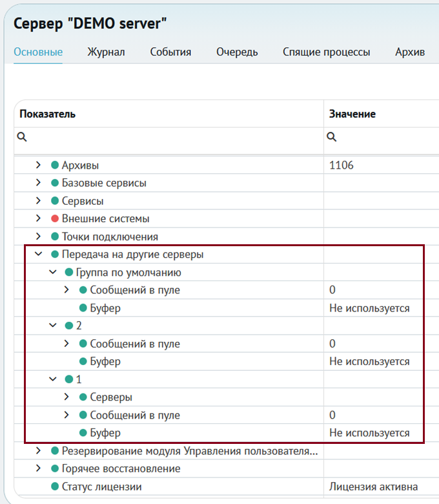This screenshot has width=439, height=504.
Task: Click the search icon under Показатель column
Action: tap(22, 137)
